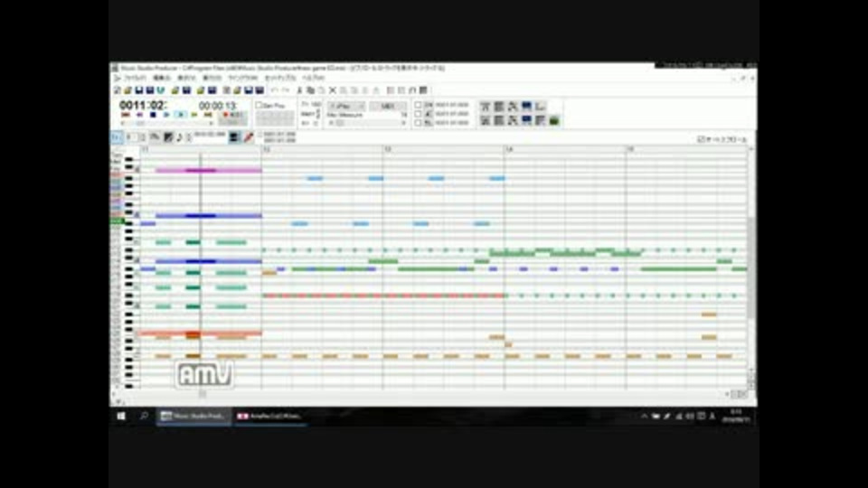The height and width of the screenshot is (488, 868).
Task: Tick the top locator checkbox beside 0001:01:000
Action: (x=418, y=105)
